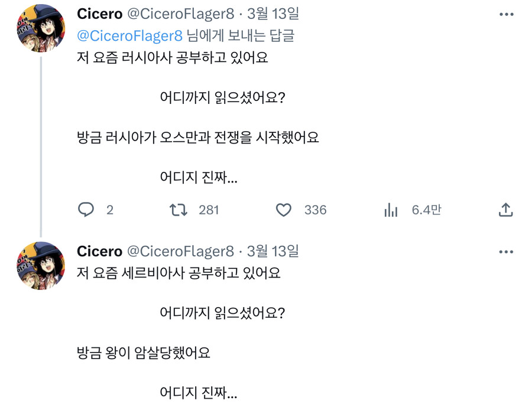Click the Cicero display name on first tweet
The width and height of the screenshot is (532, 404).
pyautogui.click(x=99, y=14)
